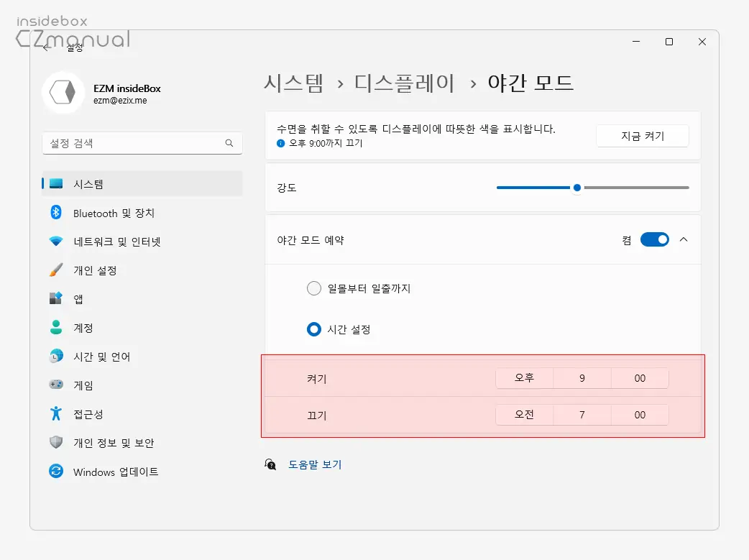The height and width of the screenshot is (560, 749).
Task: Turn off the 야간 모드 예약 switch
Action: 654,239
